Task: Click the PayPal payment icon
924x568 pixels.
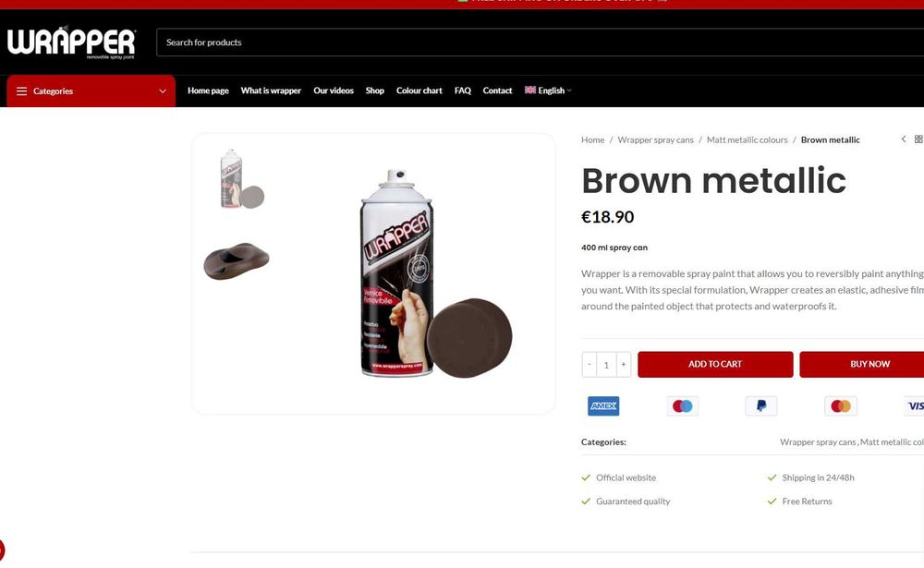Action: [x=760, y=406]
